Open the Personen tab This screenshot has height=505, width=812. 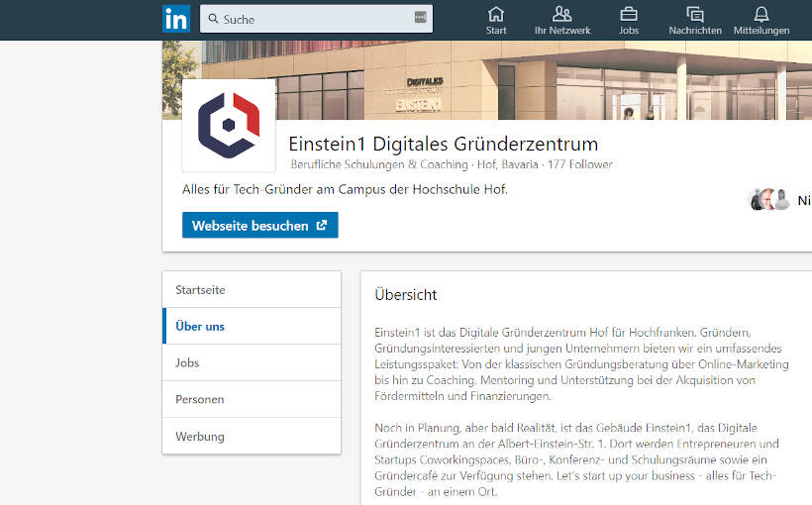200,399
